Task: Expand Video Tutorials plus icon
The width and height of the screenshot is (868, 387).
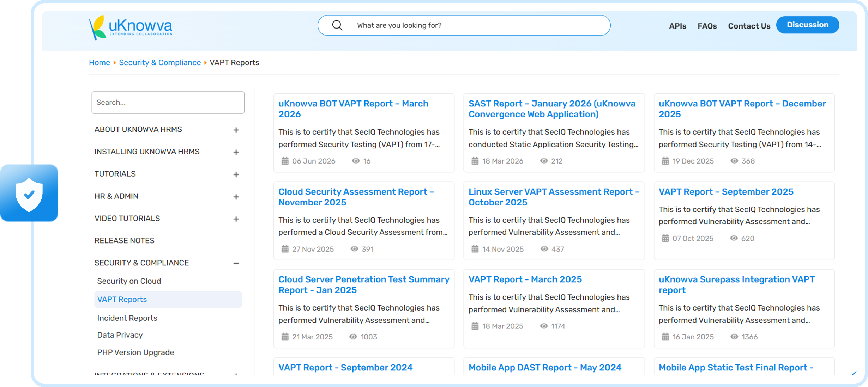Action: 236,219
